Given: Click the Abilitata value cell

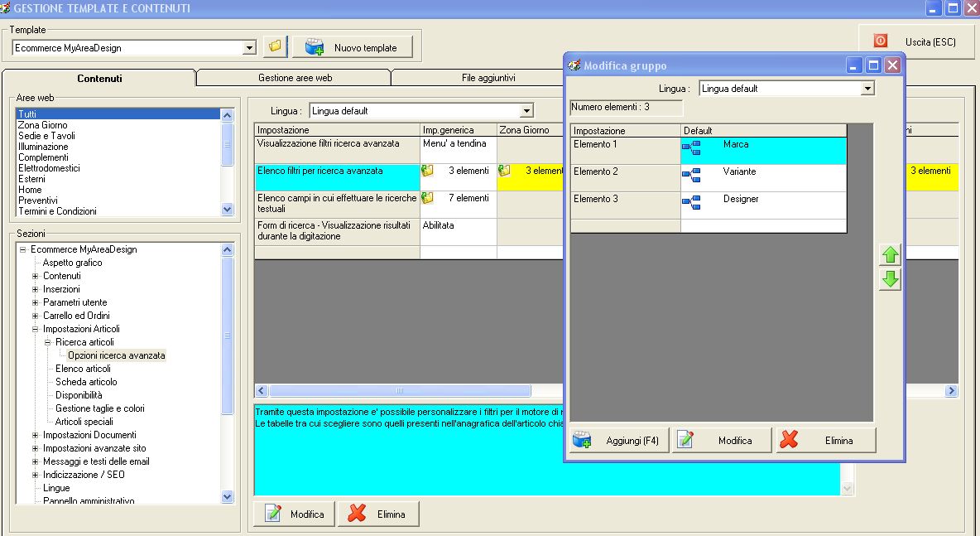Looking at the screenshot, I should click(x=458, y=231).
